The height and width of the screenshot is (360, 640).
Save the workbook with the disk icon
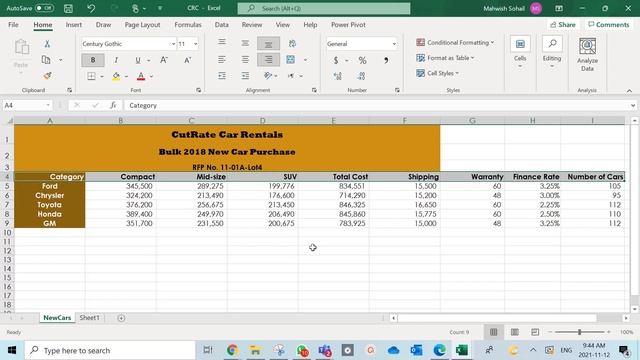click(x=68, y=8)
